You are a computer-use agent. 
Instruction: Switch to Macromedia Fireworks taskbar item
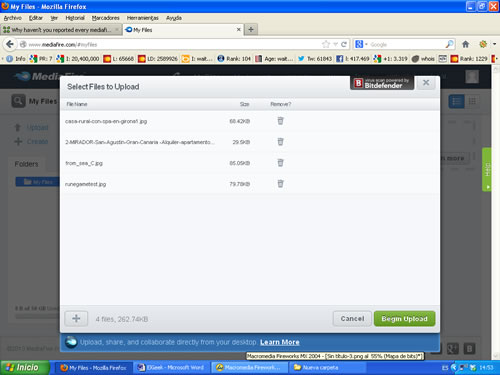249,368
